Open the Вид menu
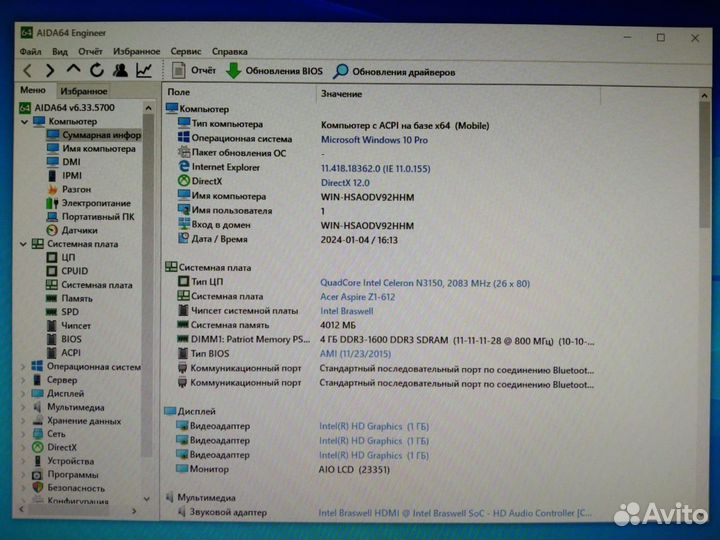 pyautogui.click(x=60, y=51)
